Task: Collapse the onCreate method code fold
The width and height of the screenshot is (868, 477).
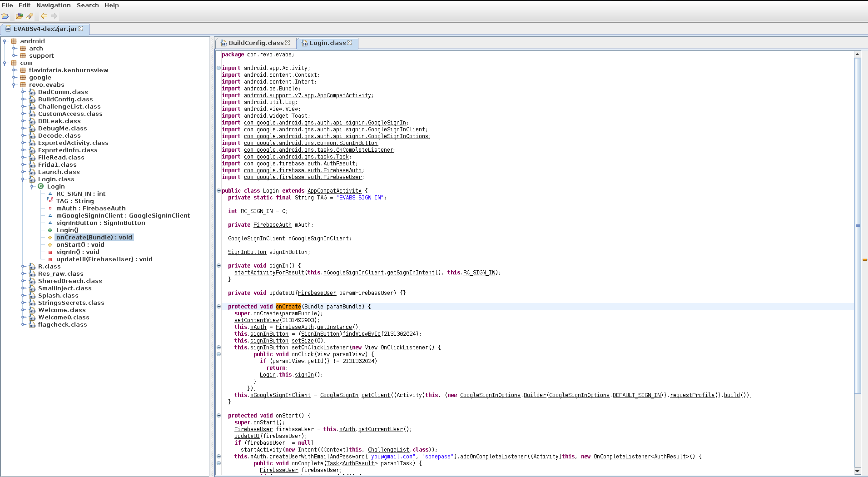Action: (218, 306)
